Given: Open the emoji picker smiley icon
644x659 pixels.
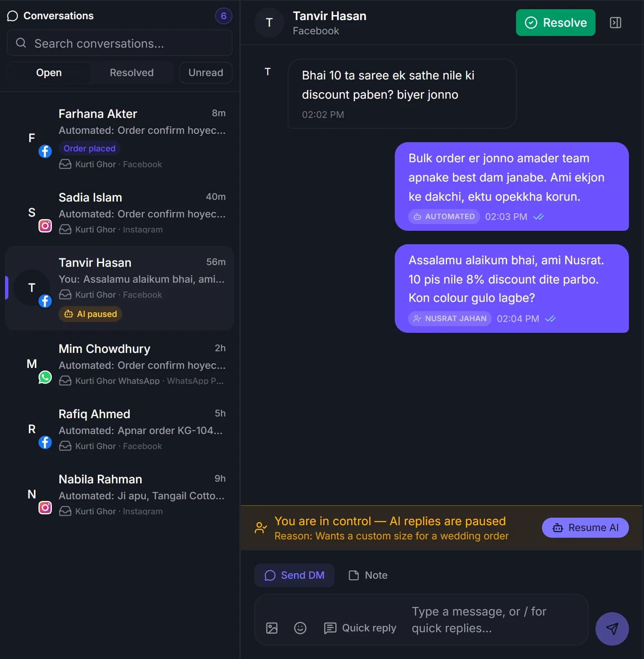Looking at the screenshot, I should click(x=300, y=628).
